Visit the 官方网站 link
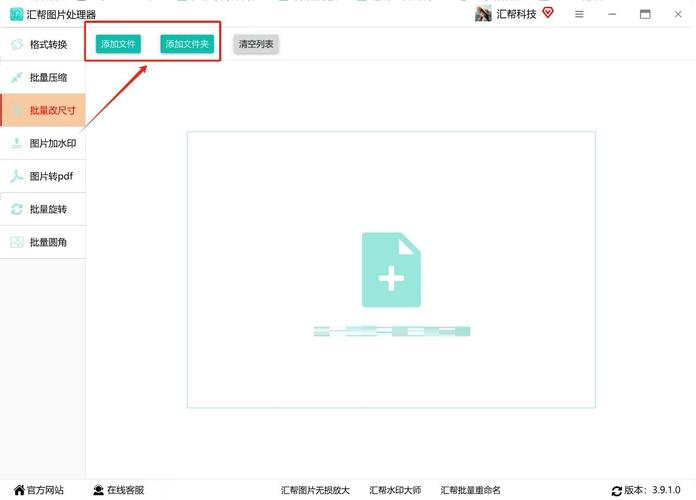Image resolution: width=696 pixels, height=500 pixels. [x=39, y=490]
